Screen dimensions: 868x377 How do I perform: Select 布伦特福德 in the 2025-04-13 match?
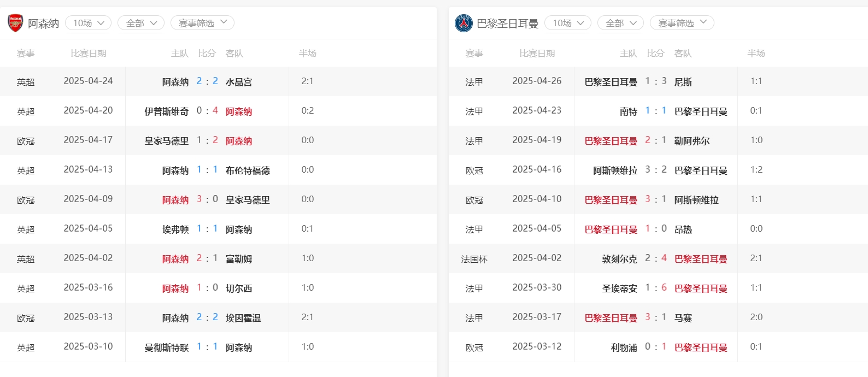[248, 170]
